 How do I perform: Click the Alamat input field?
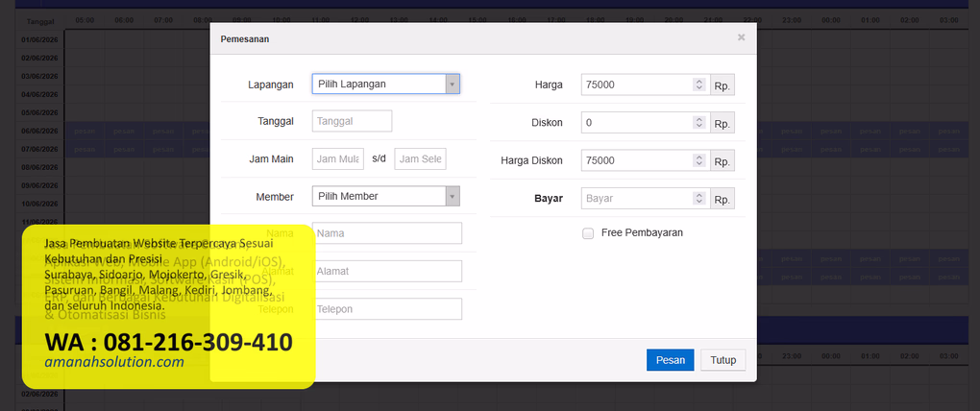387,271
